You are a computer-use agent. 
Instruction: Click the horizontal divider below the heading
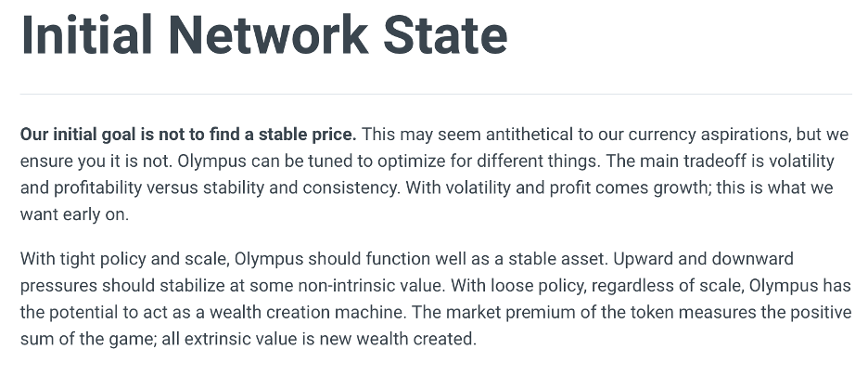(x=436, y=95)
